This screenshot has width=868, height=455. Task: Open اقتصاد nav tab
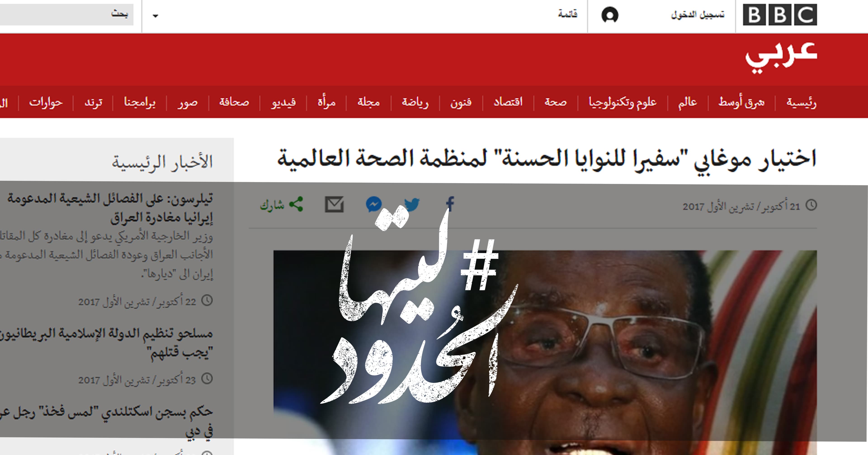508,102
